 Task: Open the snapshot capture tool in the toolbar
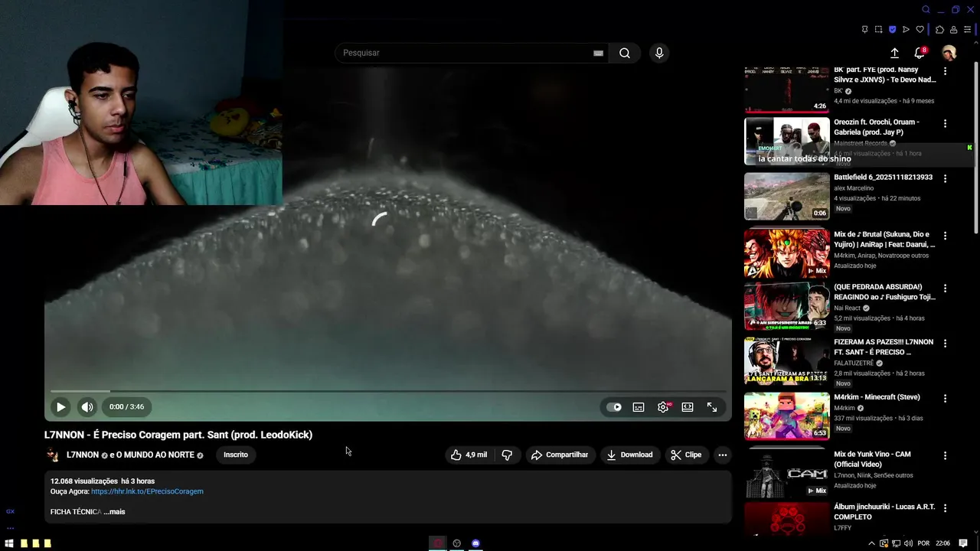[878, 30]
